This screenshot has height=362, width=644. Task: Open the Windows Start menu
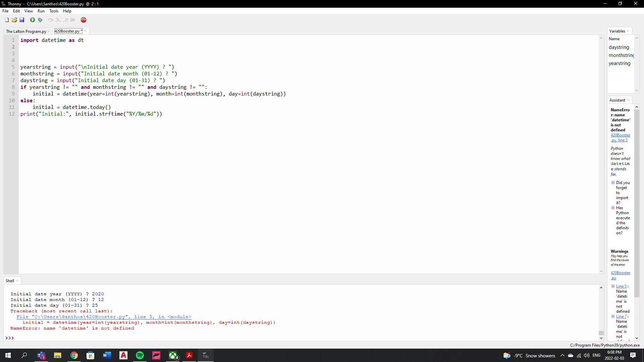[8, 355]
